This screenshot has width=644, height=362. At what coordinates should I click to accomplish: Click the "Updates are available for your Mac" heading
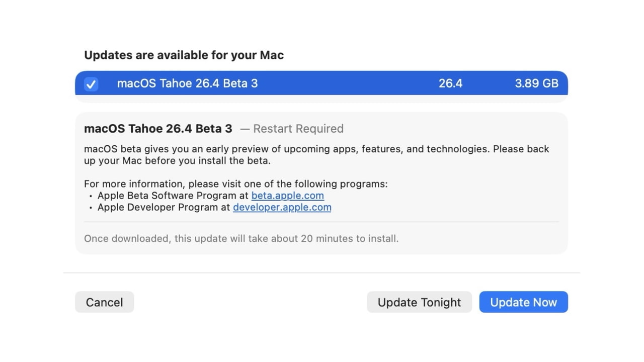[184, 55]
